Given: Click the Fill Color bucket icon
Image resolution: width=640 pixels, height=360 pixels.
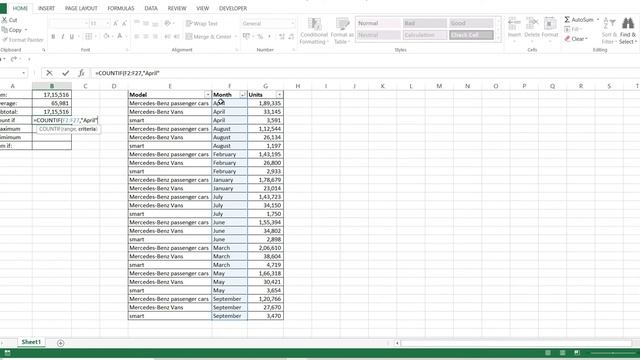Looking at the screenshot, I should [106, 37].
